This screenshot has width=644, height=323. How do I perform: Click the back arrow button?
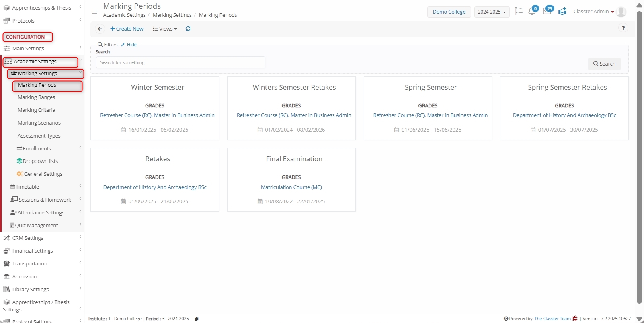[x=100, y=29]
